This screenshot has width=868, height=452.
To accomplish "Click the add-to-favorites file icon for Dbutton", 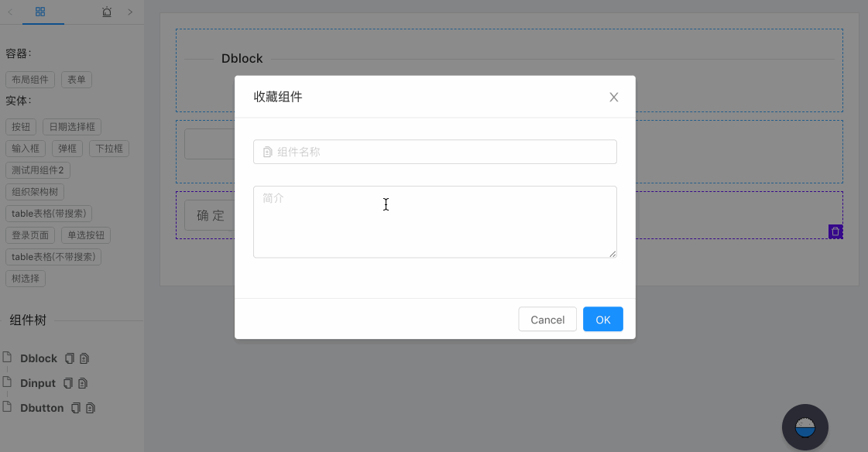I will click(91, 409).
